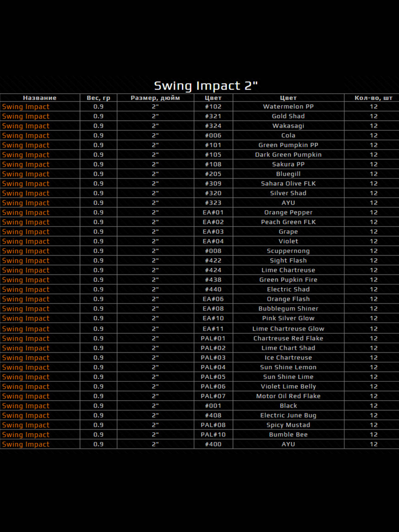
Task: Select the "Green Pupkin Fire" cell
Action: pos(288,280)
